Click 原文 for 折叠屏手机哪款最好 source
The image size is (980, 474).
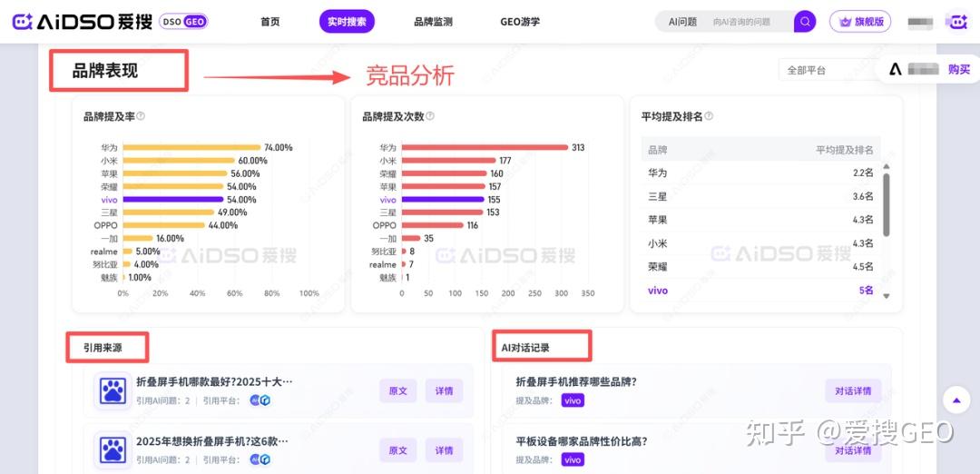[398, 390]
